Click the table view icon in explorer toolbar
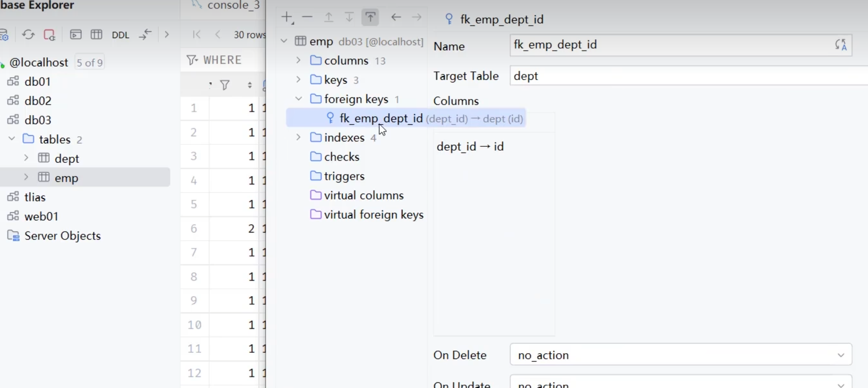 click(96, 35)
